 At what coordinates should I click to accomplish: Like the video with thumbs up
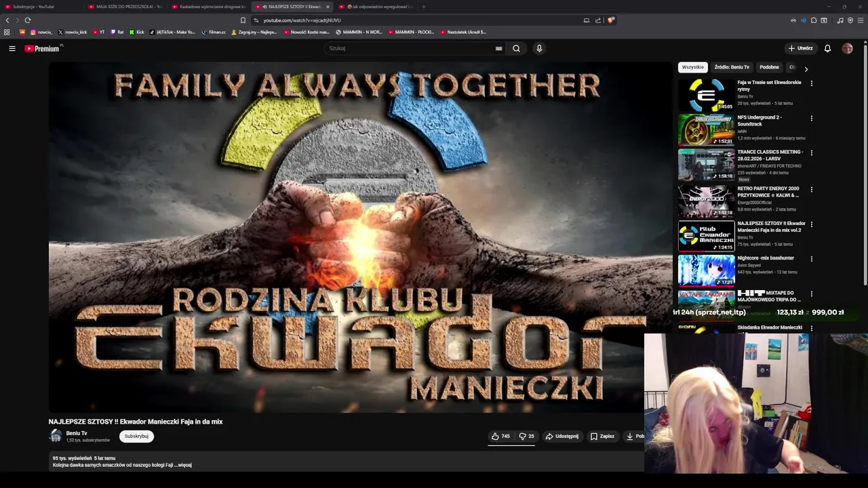(x=500, y=436)
